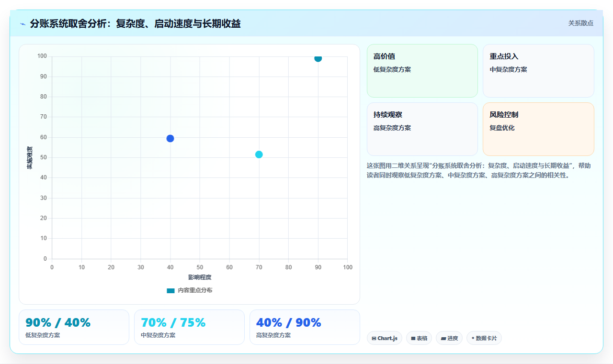Select the dark blue scatter point at 40

click(x=170, y=138)
